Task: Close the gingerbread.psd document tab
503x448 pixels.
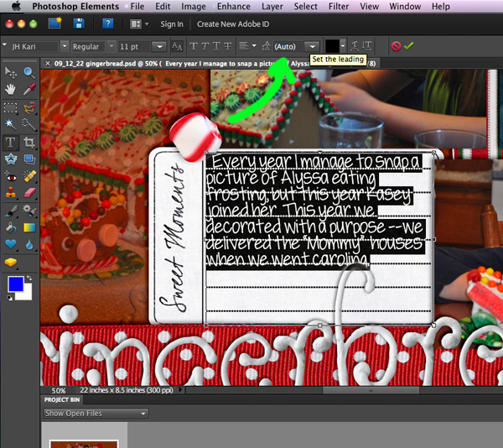Action: 48,63
